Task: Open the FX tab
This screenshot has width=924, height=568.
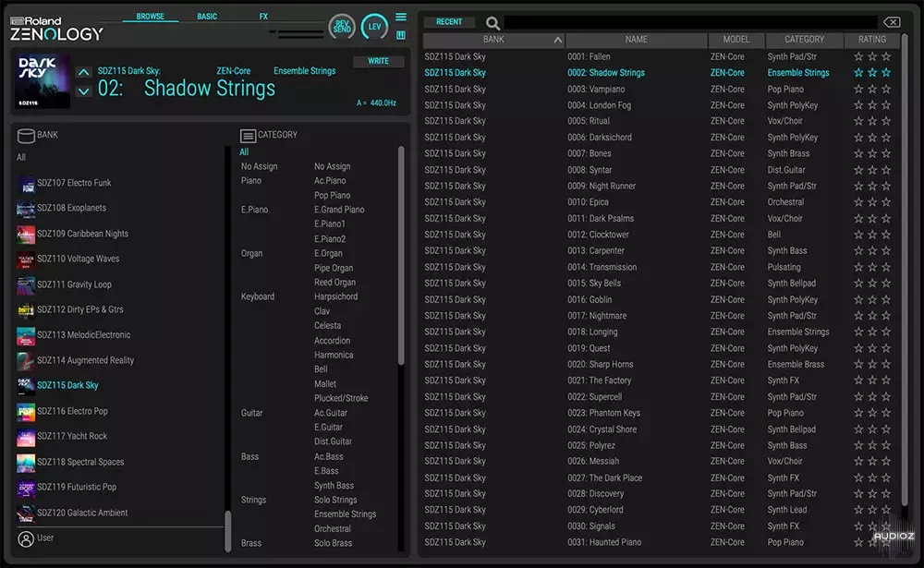Action: 263,17
